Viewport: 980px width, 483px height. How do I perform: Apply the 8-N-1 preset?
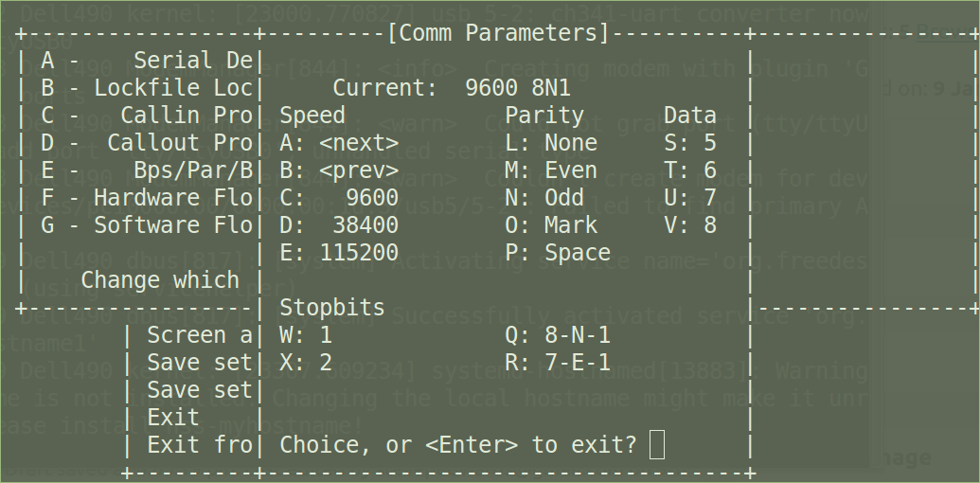coord(558,335)
